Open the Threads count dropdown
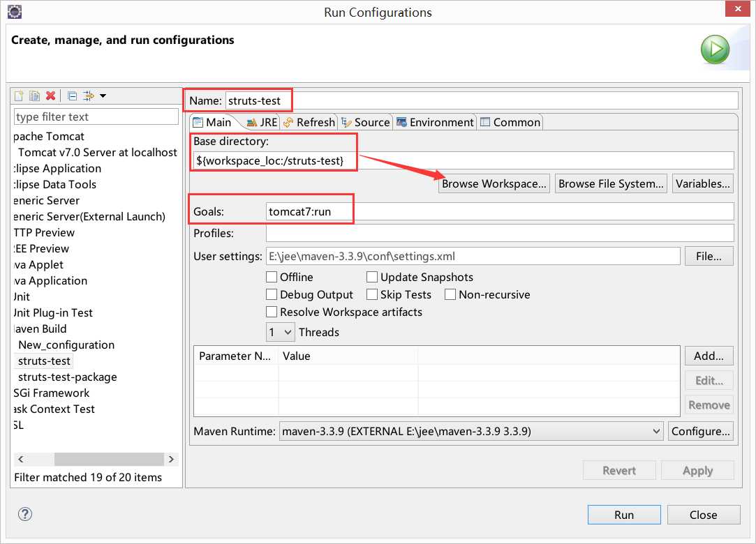The image size is (756, 544). (x=280, y=332)
